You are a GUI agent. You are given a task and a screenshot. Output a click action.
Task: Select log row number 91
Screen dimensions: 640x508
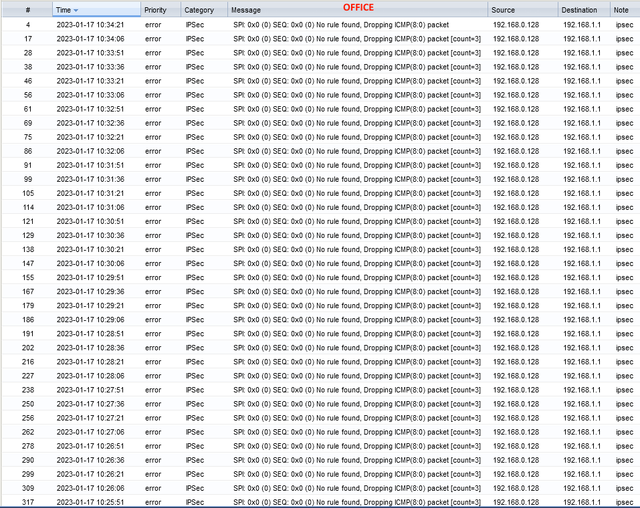tap(28, 165)
